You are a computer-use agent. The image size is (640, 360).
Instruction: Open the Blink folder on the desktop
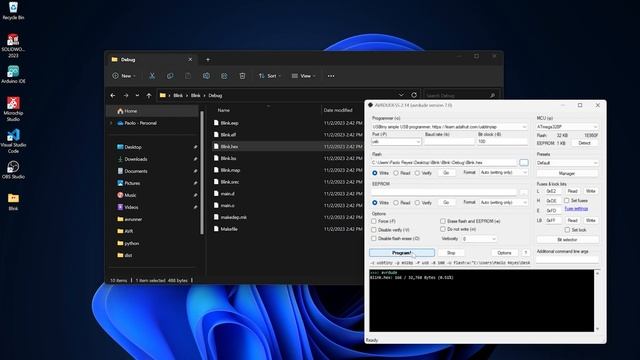(13, 202)
